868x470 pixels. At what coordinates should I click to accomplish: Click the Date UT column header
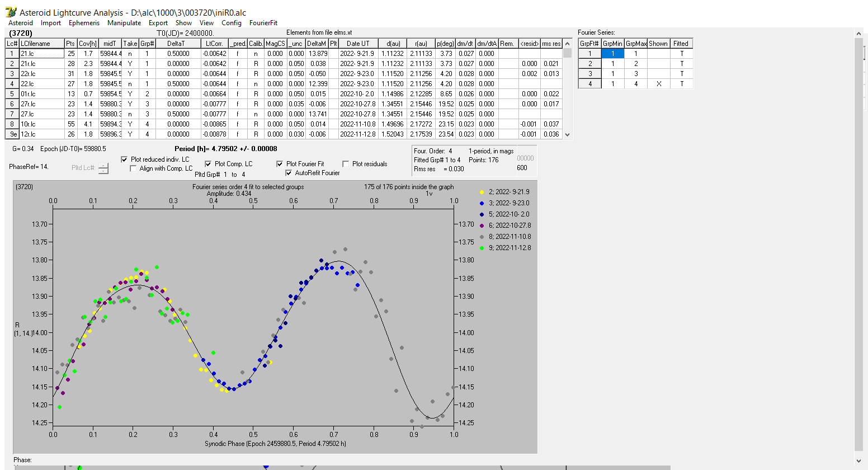point(357,44)
